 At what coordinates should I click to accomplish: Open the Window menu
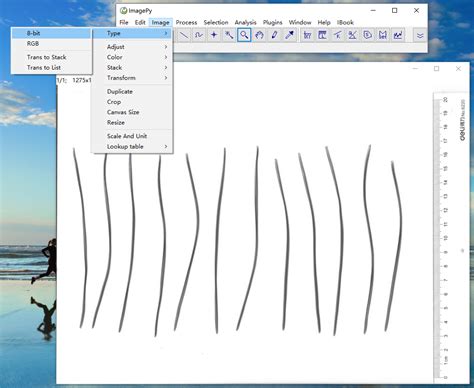point(300,22)
